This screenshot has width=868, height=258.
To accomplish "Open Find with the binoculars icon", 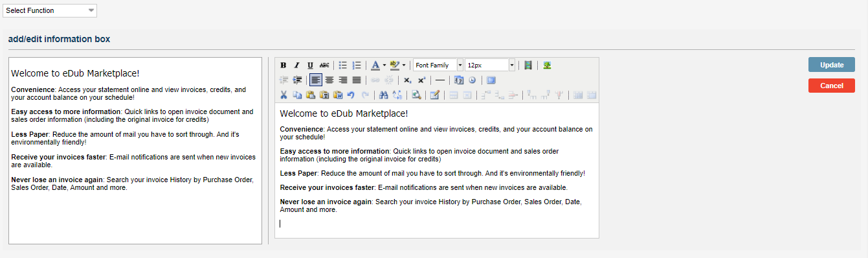I will pyautogui.click(x=383, y=95).
